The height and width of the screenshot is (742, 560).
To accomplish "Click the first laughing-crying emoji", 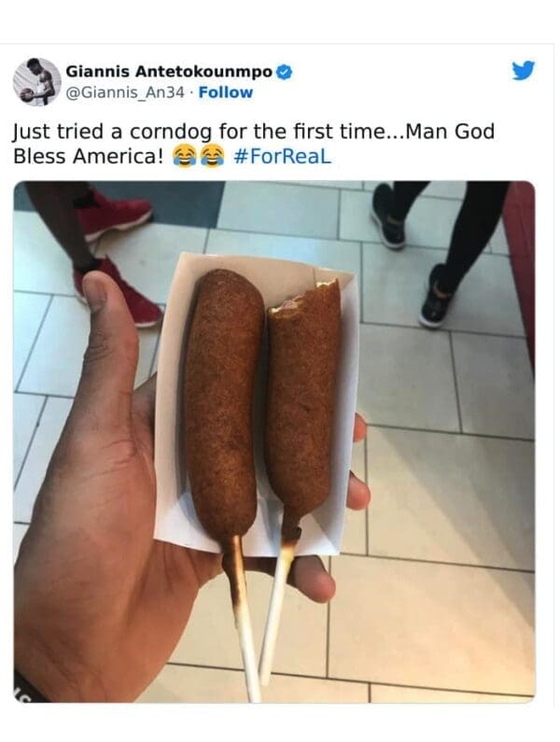I will (184, 156).
